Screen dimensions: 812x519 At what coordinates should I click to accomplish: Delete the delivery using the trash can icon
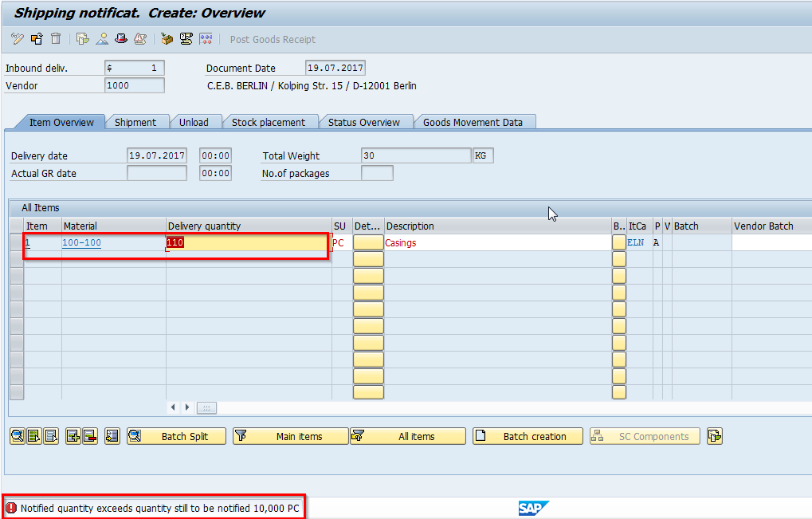[x=55, y=38]
